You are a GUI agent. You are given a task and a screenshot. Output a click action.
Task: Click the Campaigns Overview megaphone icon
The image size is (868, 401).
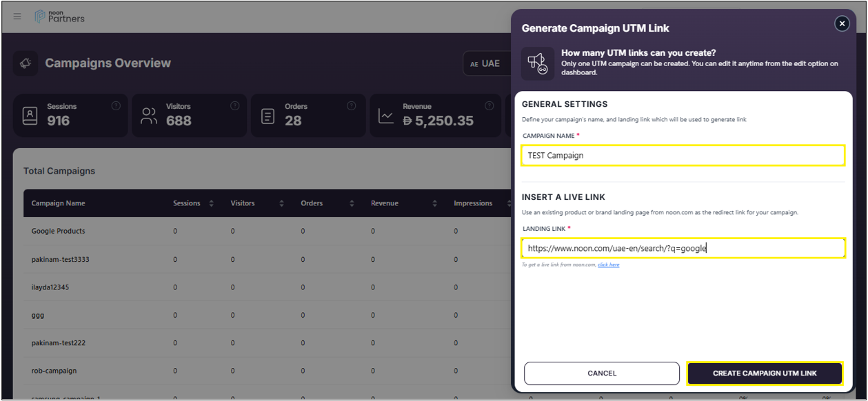pos(26,63)
